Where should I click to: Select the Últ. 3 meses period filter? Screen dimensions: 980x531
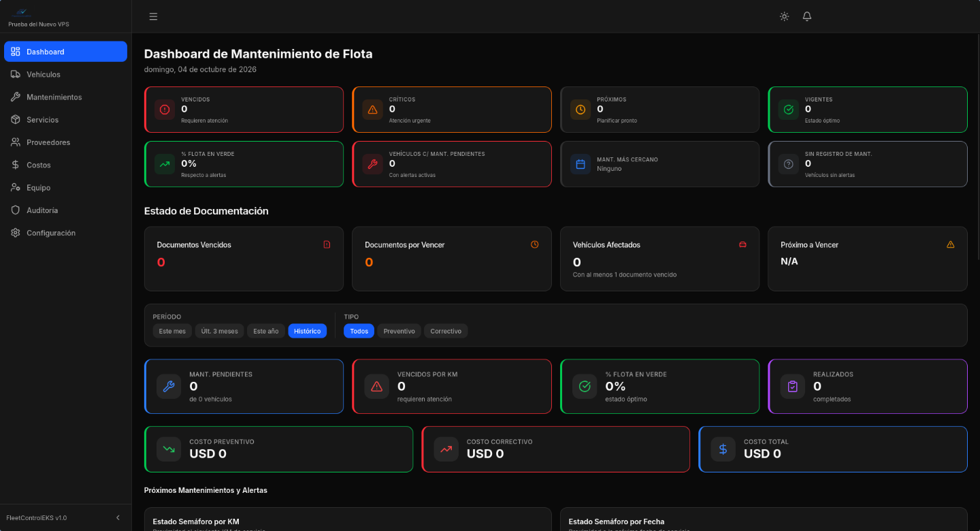(219, 331)
